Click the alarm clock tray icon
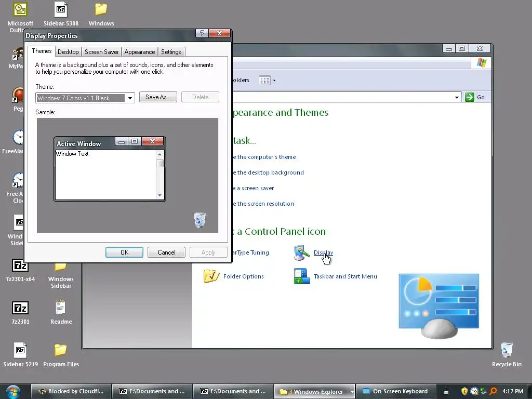This screenshot has width=532, height=399. point(474,391)
